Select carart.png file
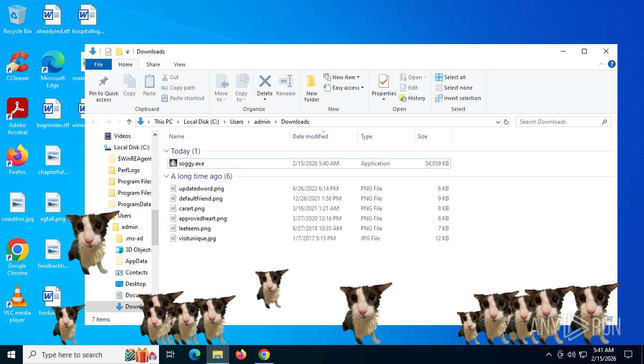Image resolution: width=644 pixels, height=364 pixels. (309, 209)
